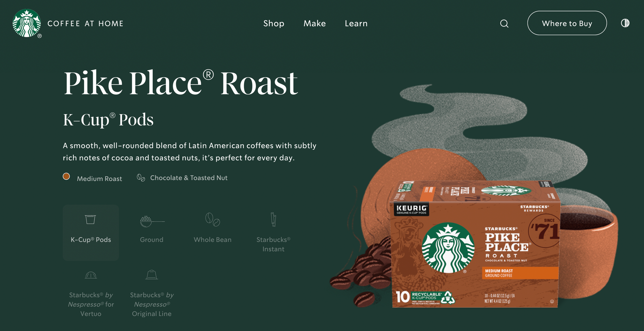Open the Shop menu

point(274,24)
